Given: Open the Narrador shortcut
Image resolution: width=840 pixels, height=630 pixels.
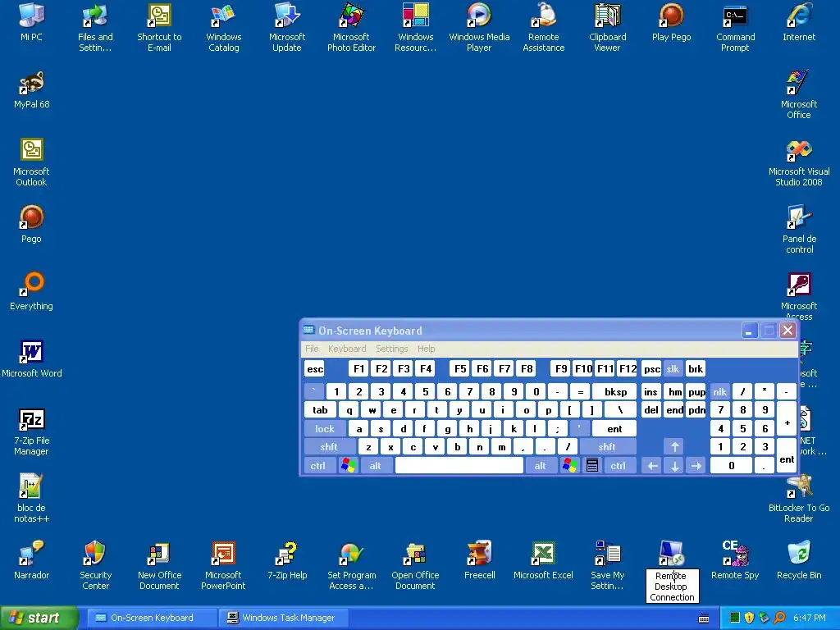Looking at the screenshot, I should click(x=32, y=555).
